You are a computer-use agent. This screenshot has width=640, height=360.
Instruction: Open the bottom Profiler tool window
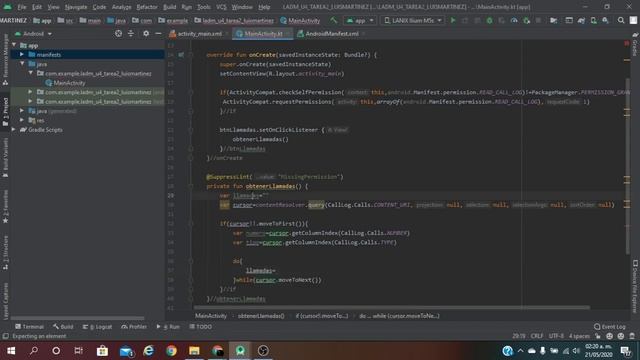coord(134,327)
